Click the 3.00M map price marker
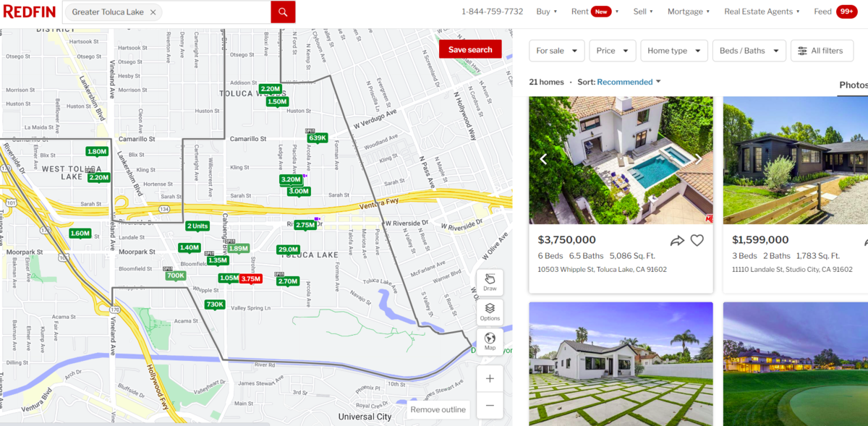868x426 pixels. [x=299, y=192]
